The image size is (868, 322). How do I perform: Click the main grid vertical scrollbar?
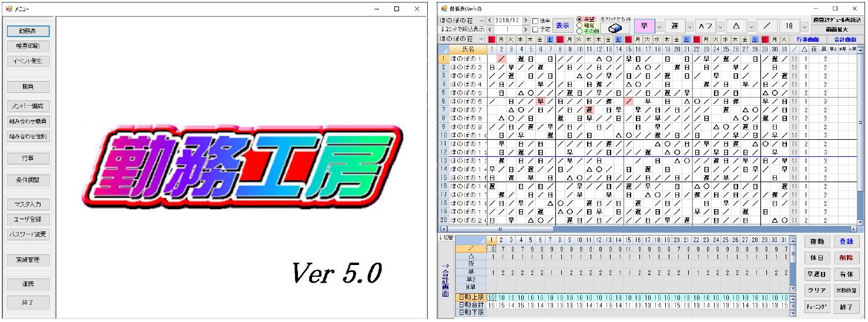(861, 135)
